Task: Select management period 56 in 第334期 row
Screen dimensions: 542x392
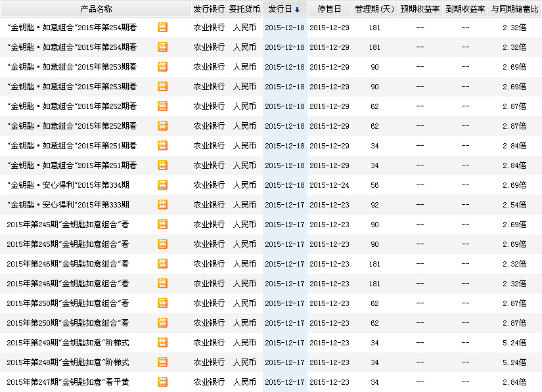Action: [374, 185]
